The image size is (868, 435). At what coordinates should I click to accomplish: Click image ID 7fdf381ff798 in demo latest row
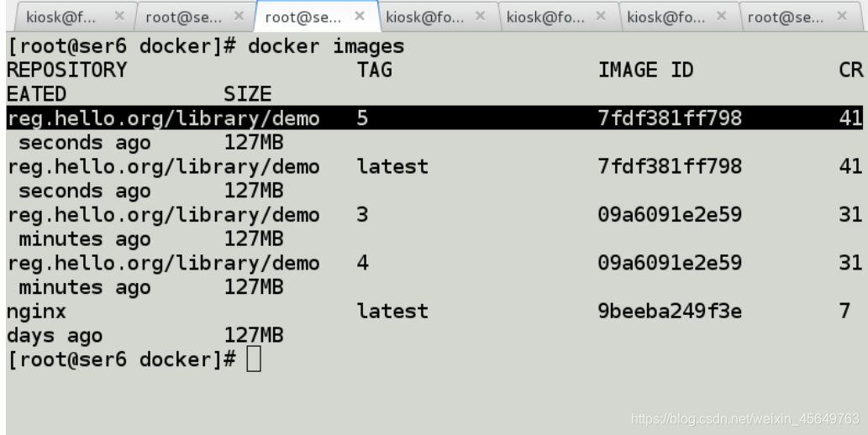(x=670, y=166)
